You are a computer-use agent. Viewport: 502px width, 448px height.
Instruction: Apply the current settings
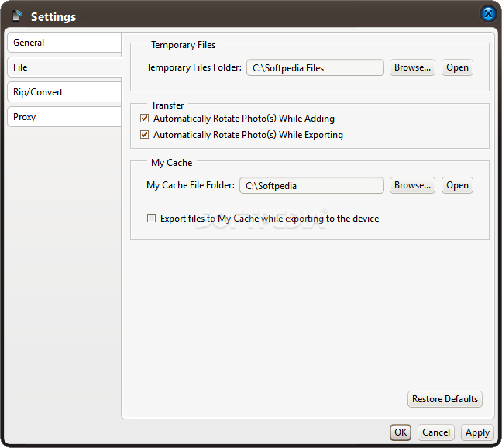[477, 432]
